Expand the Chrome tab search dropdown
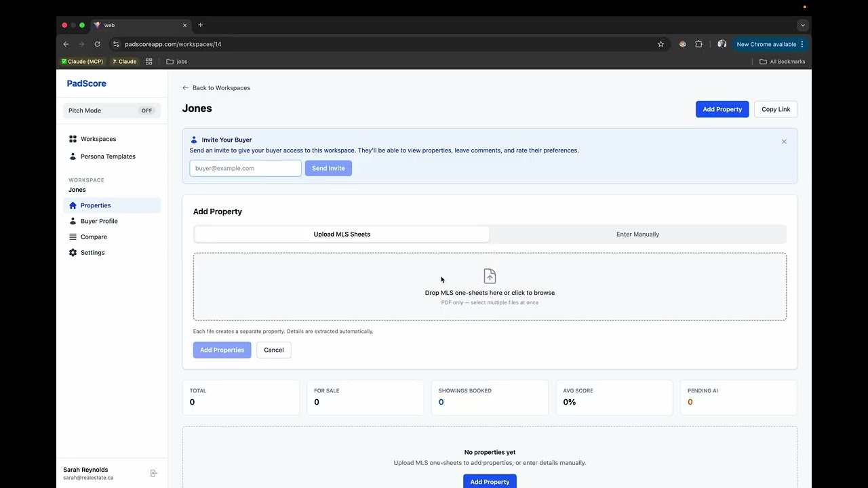The height and width of the screenshot is (488, 868). [x=802, y=25]
